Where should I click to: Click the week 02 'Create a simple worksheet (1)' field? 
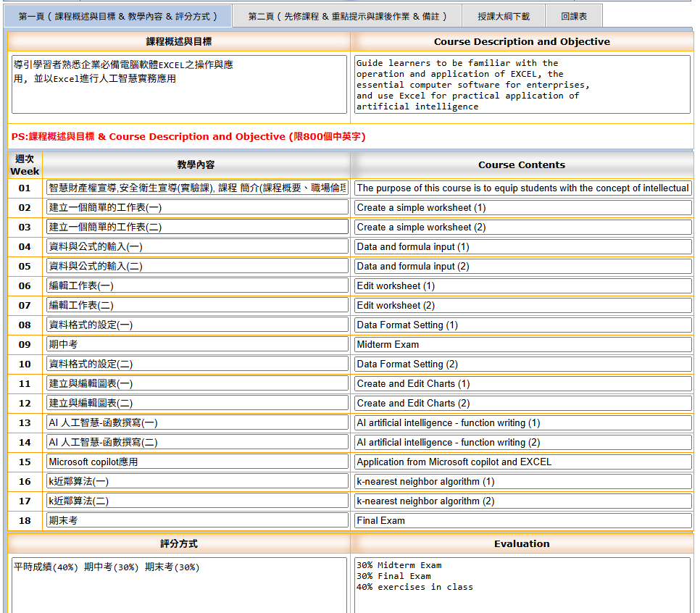pyautogui.click(x=522, y=208)
